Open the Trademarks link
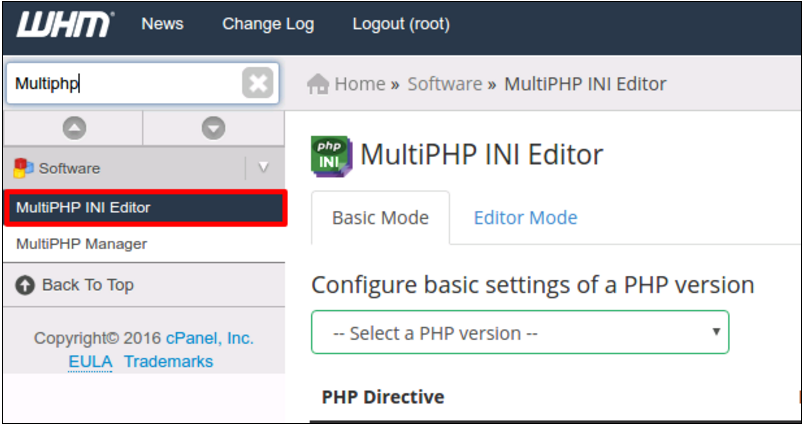 pyautogui.click(x=169, y=361)
